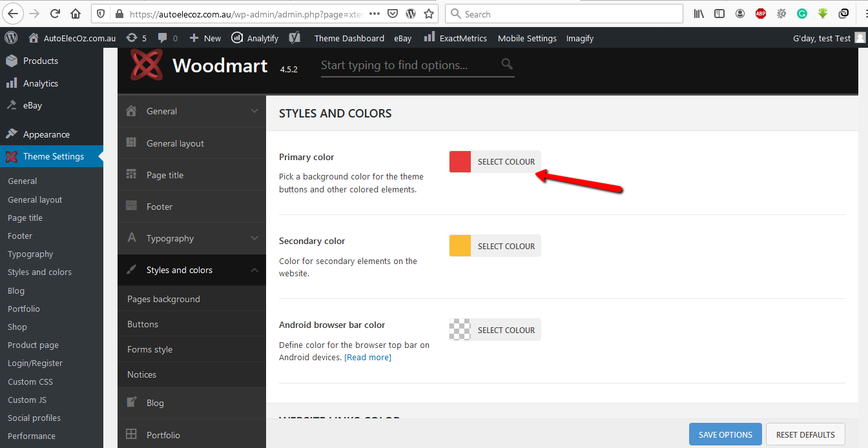
Task: Click the user avatar next to G'day test
Action: [x=860, y=38]
